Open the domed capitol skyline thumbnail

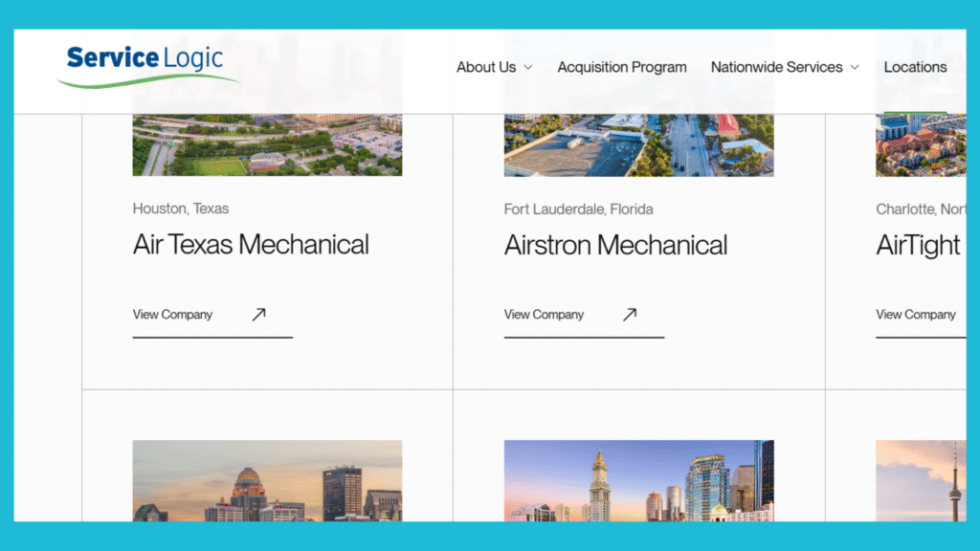coord(268,480)
